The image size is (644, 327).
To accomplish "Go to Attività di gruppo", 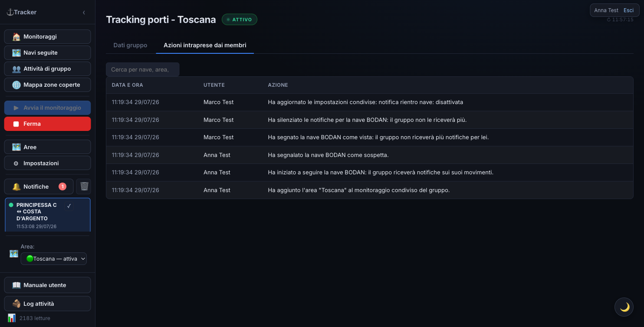I will tap(47, 69).
